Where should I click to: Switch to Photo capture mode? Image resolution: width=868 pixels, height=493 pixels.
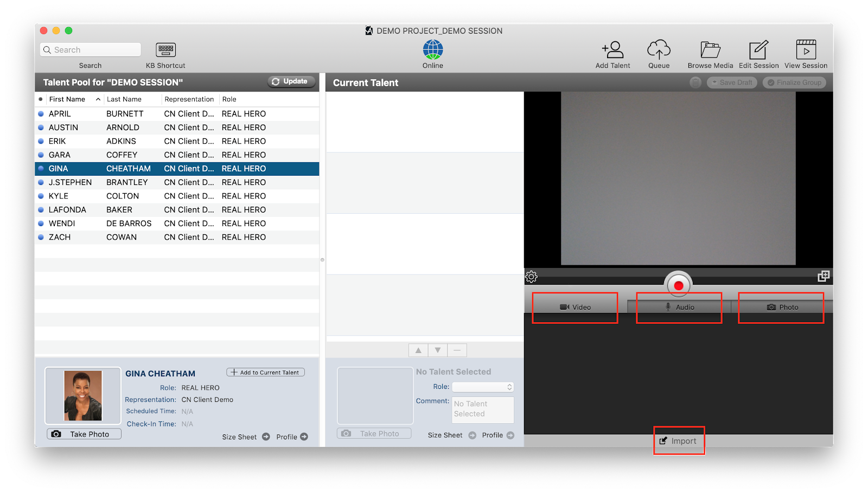782,307
